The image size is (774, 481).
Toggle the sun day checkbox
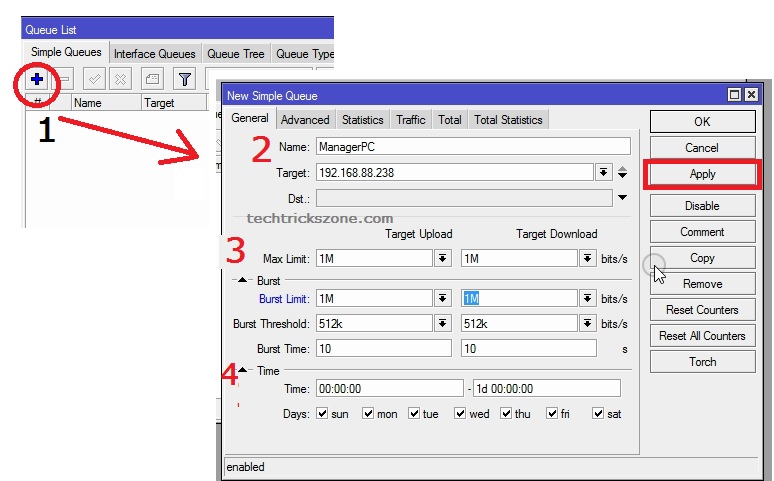(322, 413)
